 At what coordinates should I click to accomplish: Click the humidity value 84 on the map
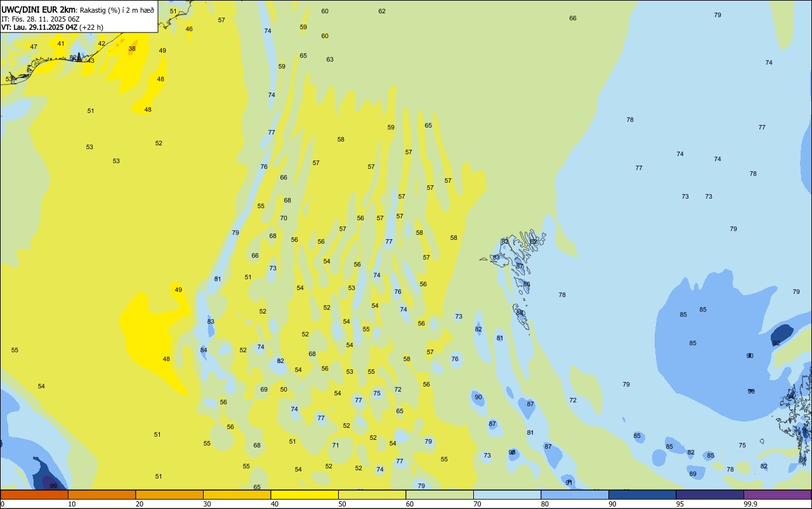point(204,350)
